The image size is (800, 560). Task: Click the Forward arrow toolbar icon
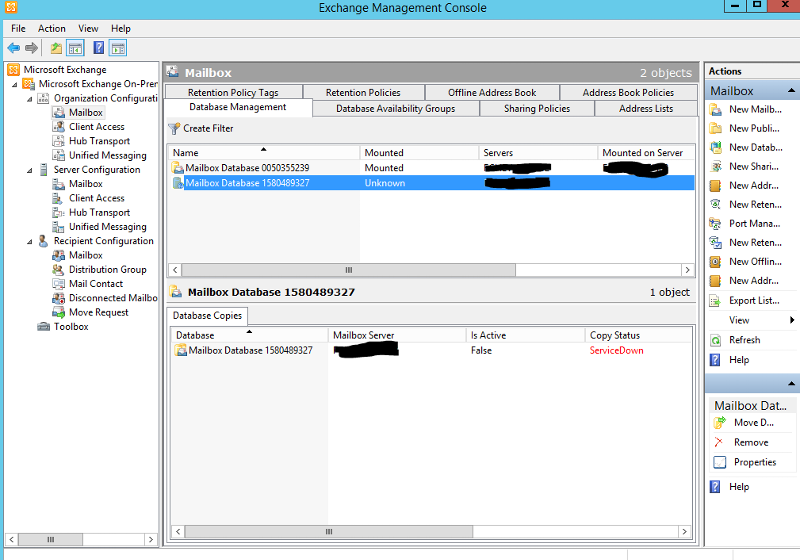click(32, 48)
